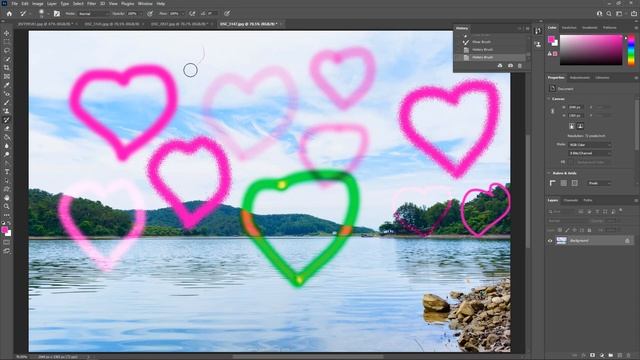640x360 pixels.
Task: Create new snapshot in History panel
Action: (x=510, y=66)
